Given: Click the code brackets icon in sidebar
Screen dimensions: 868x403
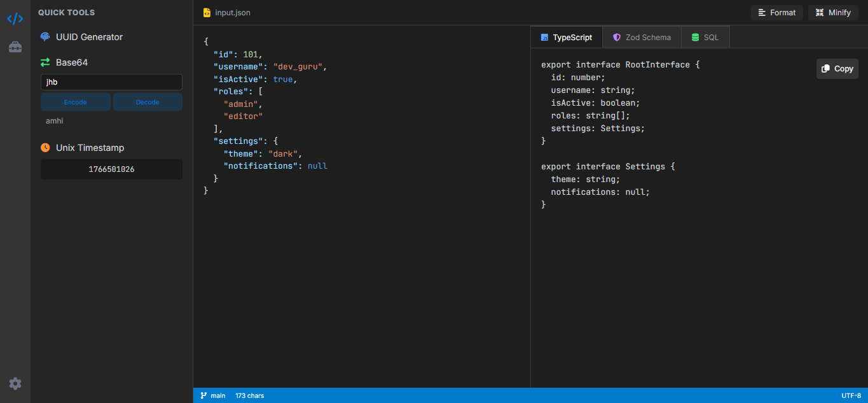Looking at the screenshot, I should 15,18.
